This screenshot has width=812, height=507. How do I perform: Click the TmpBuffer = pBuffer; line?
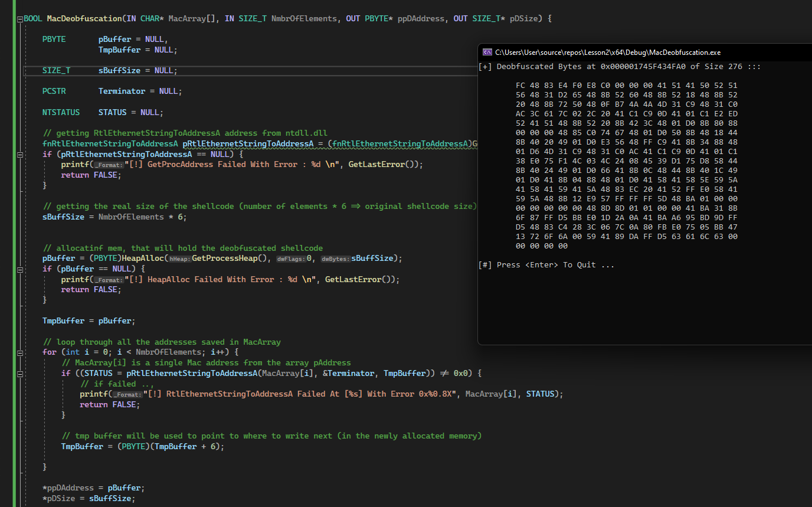point(89,321)
